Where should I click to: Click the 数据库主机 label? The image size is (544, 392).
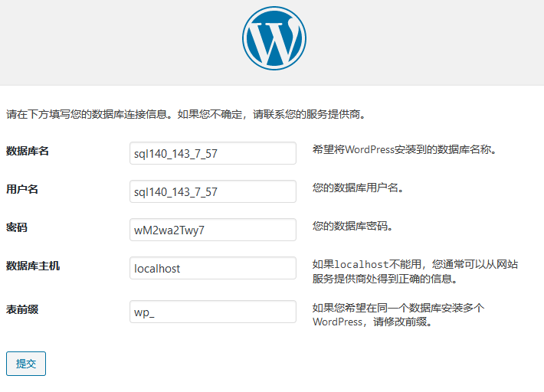pyautogui.click(x=33, y=266)
